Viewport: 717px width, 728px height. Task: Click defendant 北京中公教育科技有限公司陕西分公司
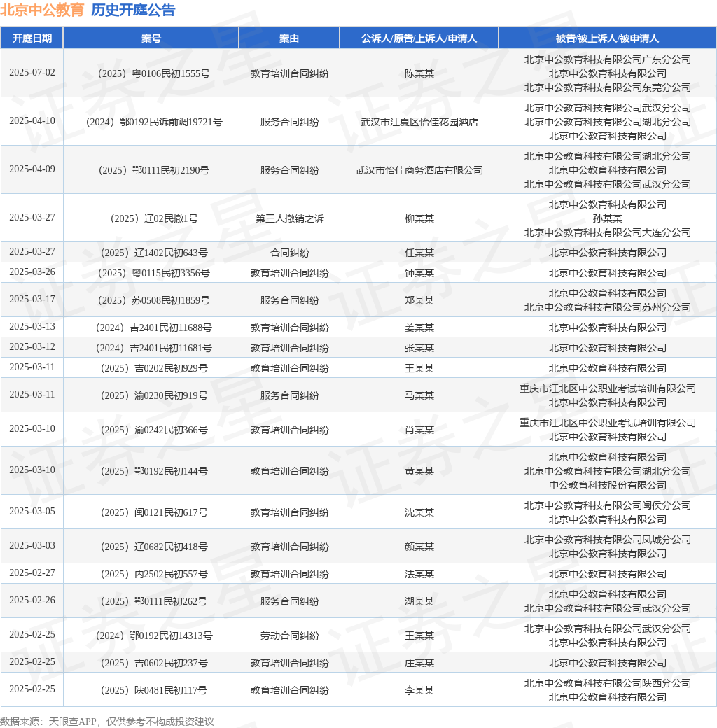(607, 683)
